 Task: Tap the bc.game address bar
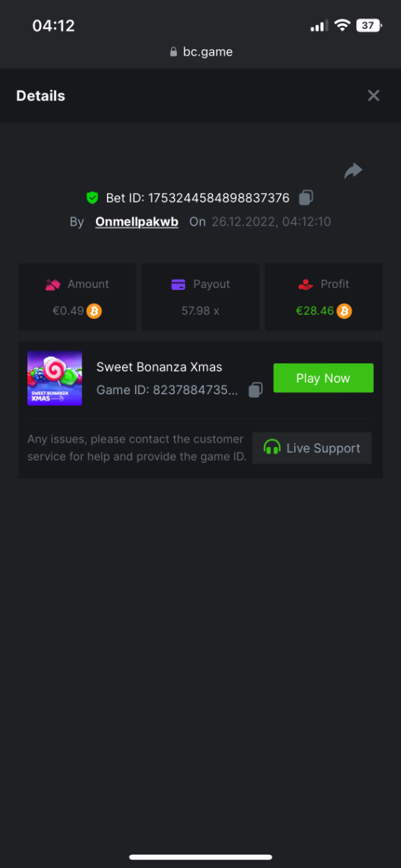pos(200,52)
